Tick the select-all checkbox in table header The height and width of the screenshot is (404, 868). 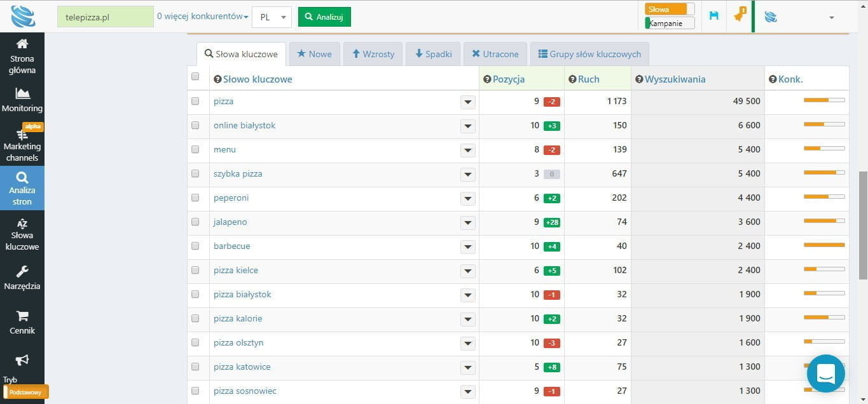(x=195, y=77)
